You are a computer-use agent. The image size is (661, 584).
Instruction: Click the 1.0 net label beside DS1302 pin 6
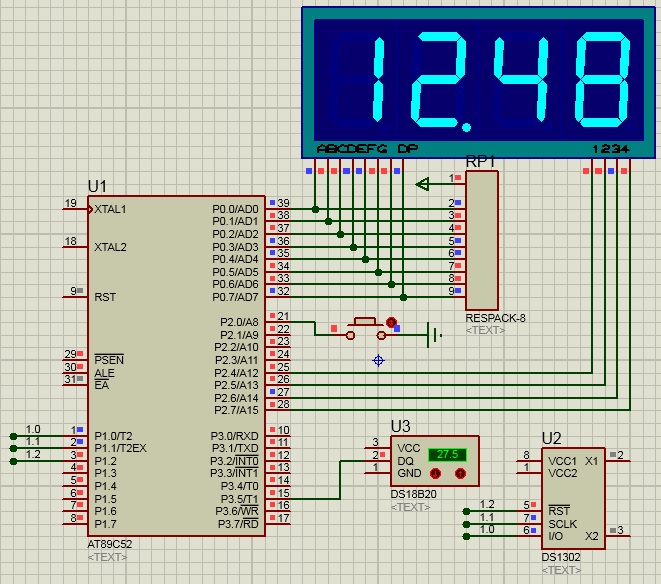pyautogui.click(x=487, y=530)
